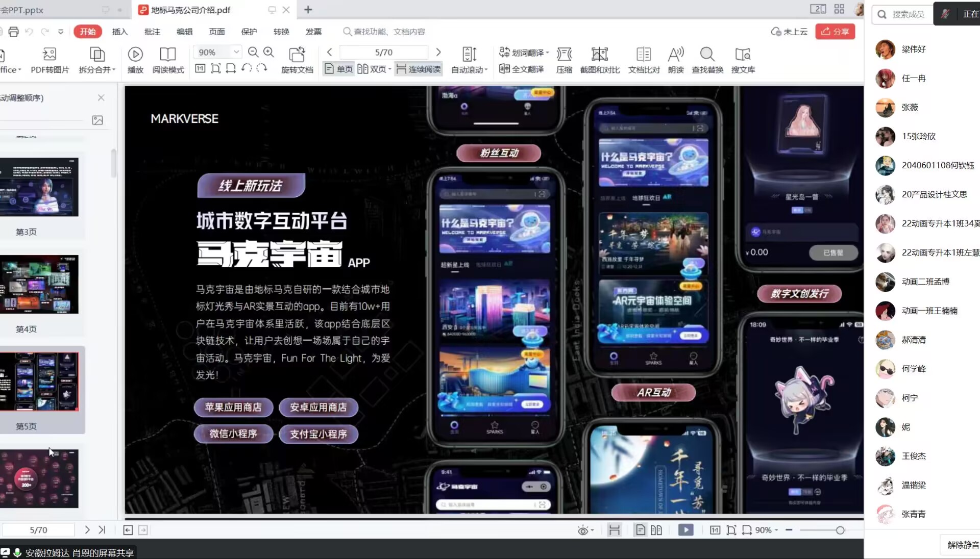Open the 插入 ribbon tab
This screenshot has height=559, width=980.
tap(120, 32)
